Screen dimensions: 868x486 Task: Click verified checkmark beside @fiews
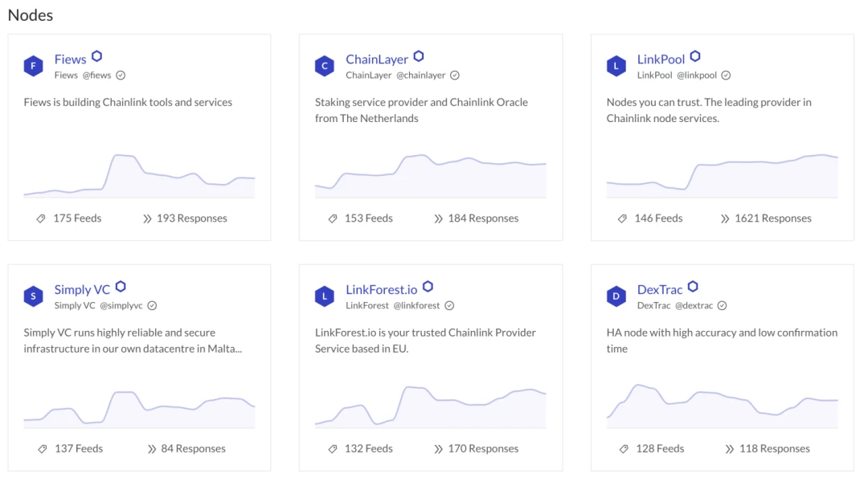121,76
